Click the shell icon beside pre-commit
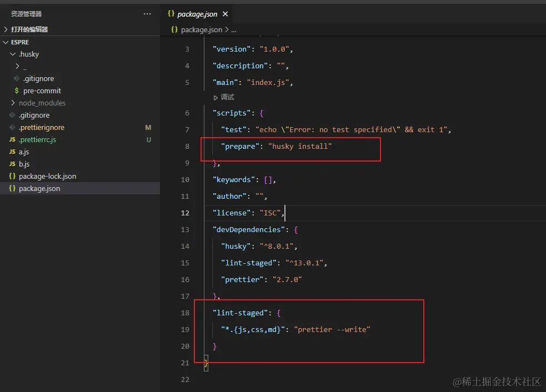546x392 pixels. (17, 91)
